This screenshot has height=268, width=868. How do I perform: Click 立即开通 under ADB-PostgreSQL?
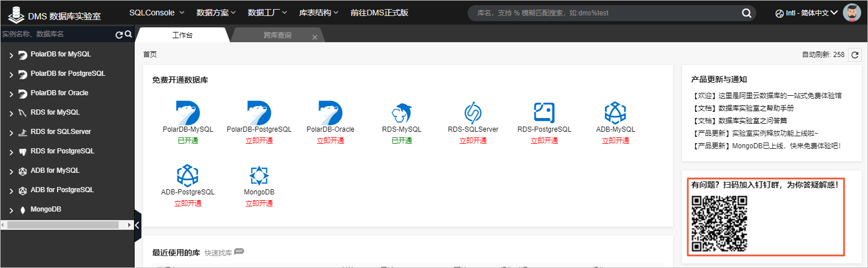pyautogui.click(x=188, y=203)
